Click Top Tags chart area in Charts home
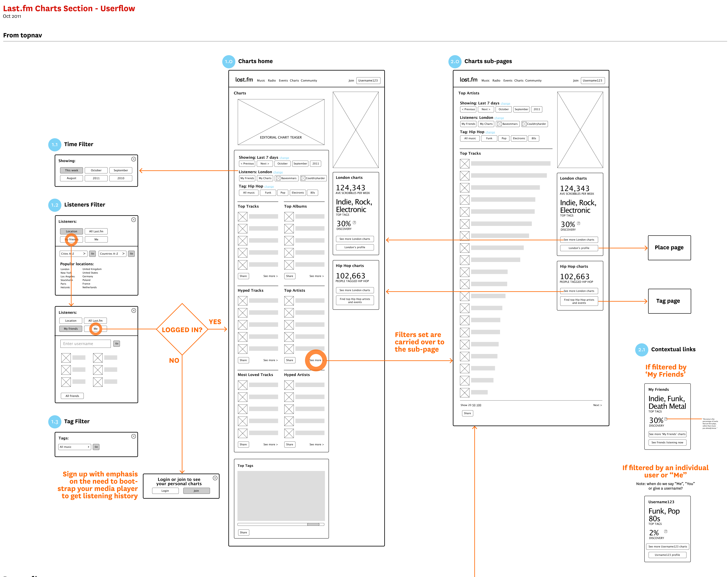 [x=281, y=496]
